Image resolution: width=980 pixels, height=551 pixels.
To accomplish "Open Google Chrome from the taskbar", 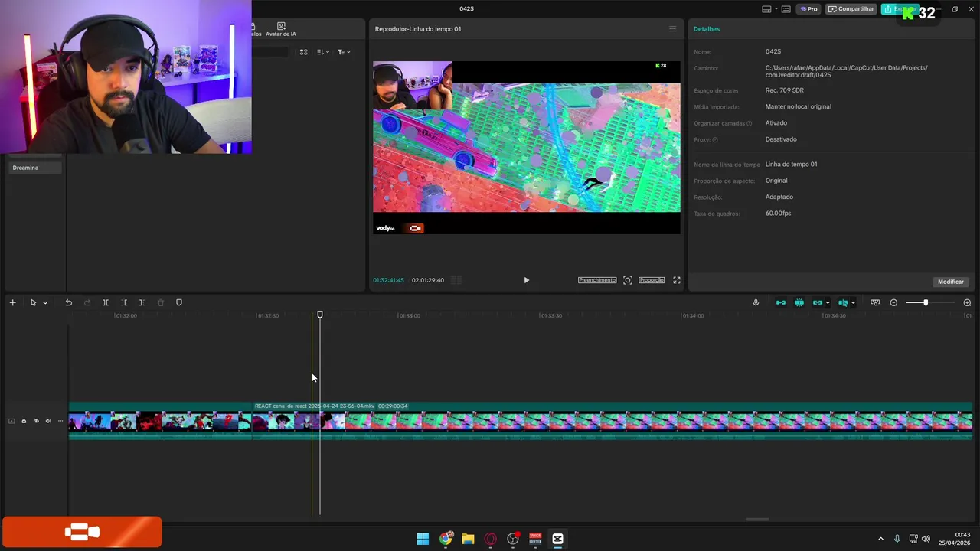I will (446, 539).
